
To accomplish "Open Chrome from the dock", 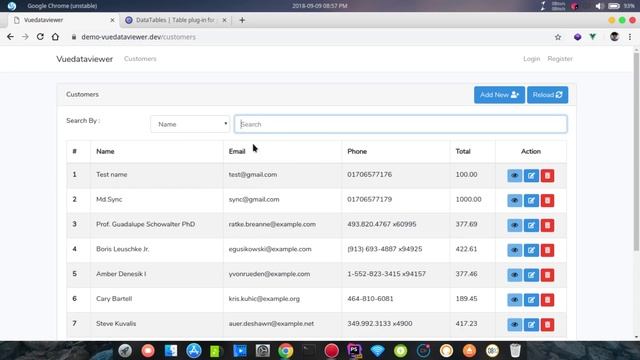I will coord(285,351).
